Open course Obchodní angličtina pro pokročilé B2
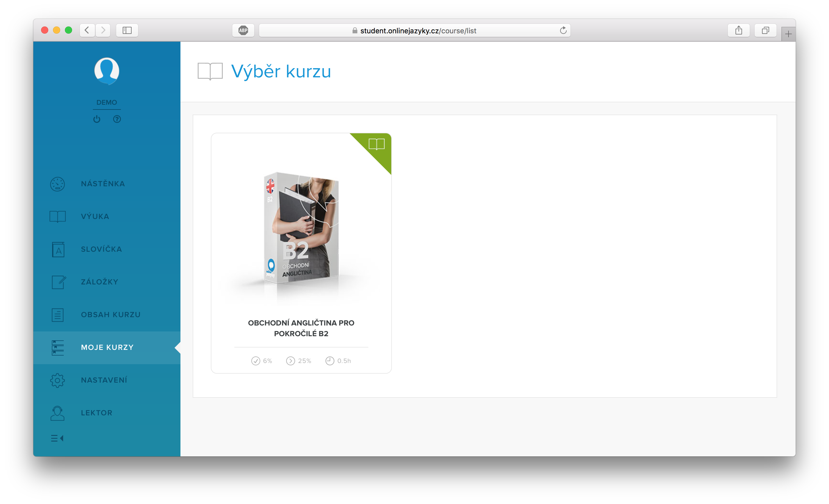This screenshot has width=829, height=504. [x=301, y=328]
